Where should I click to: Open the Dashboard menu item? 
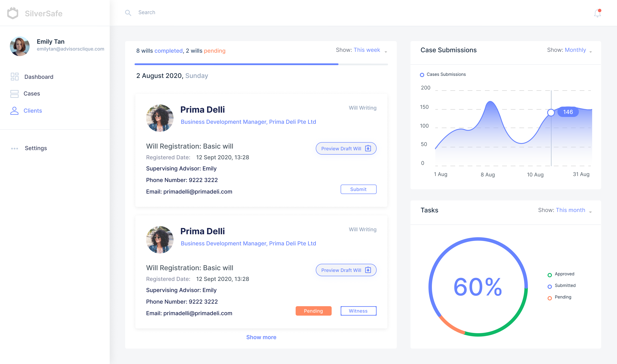pos(39,77)
